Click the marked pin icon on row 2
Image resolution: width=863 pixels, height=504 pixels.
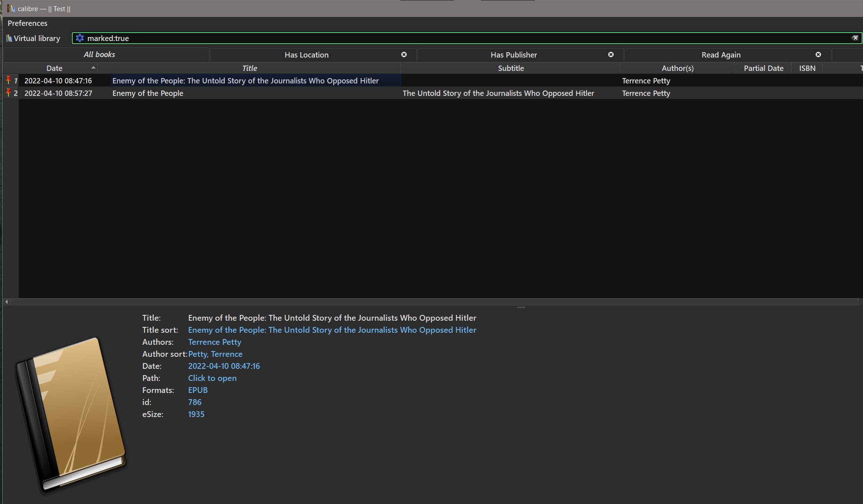8,93
